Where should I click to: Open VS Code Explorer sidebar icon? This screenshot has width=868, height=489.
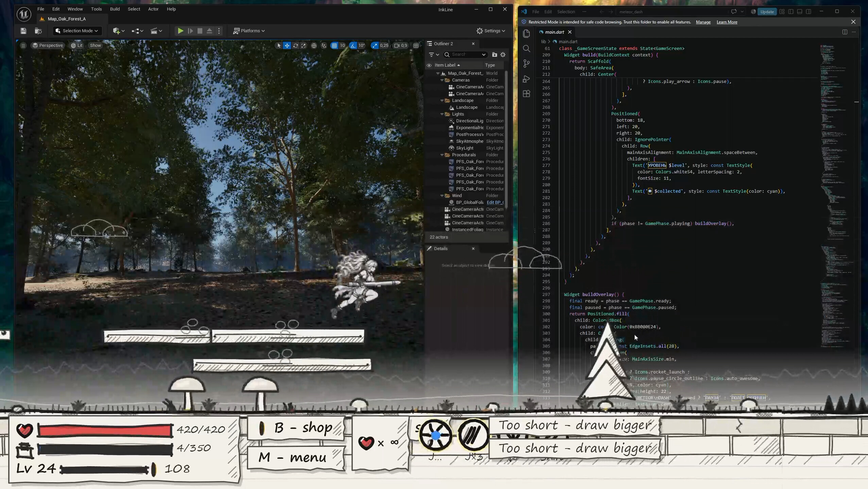[526, 34]
